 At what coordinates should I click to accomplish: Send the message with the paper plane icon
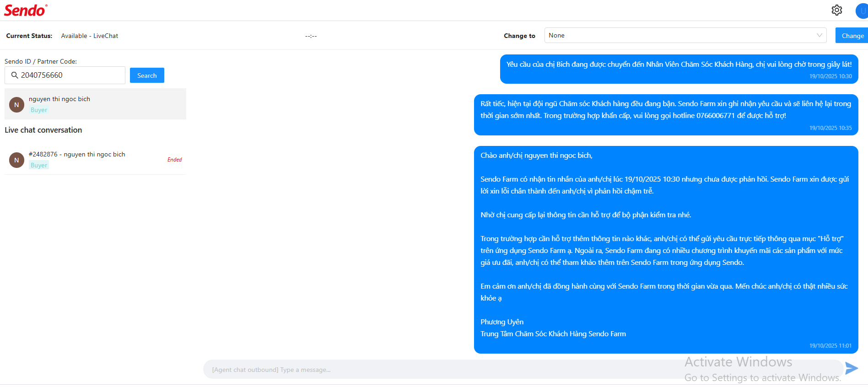(851, 368)
